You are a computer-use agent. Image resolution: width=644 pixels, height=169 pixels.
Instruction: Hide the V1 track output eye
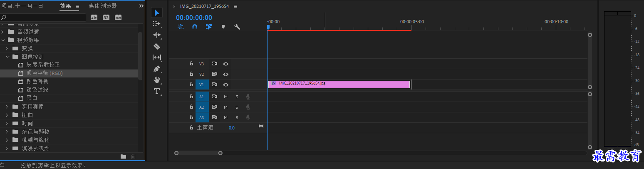[x=226, y=84]
